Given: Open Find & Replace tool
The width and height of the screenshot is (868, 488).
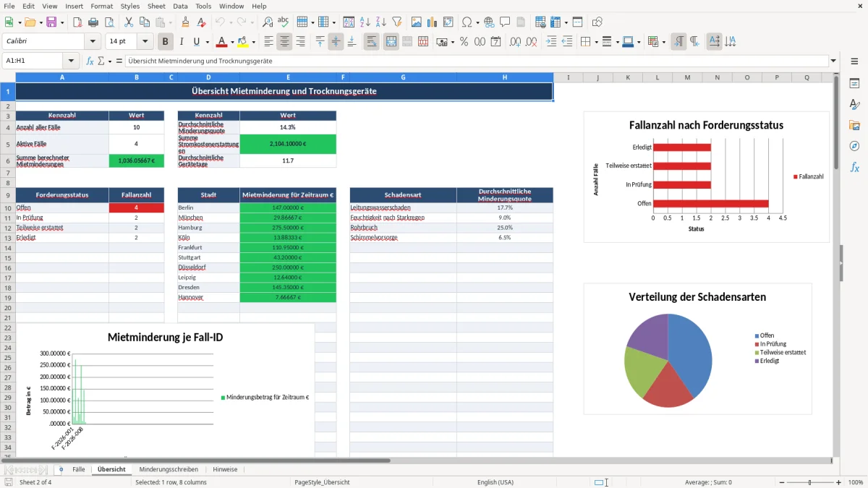Looking at the screenshot, I should tap(268, 22).
